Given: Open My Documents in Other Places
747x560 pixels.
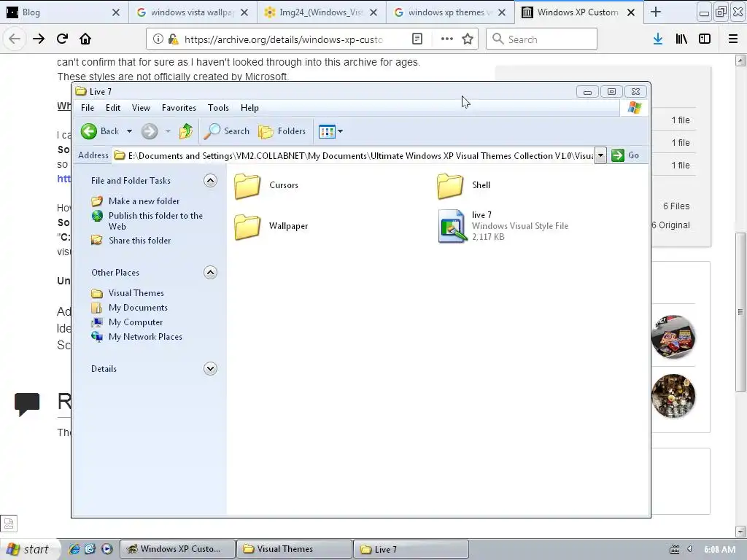Looking at the screenshot, I should (x=138, y=308).
